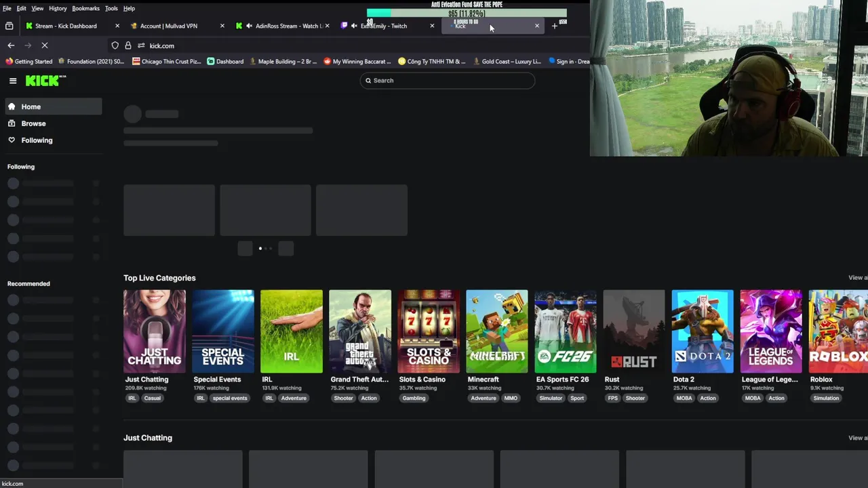The width and height of the screenshot is (868, 488).
Task: Click the Simulation tag under Roblox
Action: tap(826, 399)
